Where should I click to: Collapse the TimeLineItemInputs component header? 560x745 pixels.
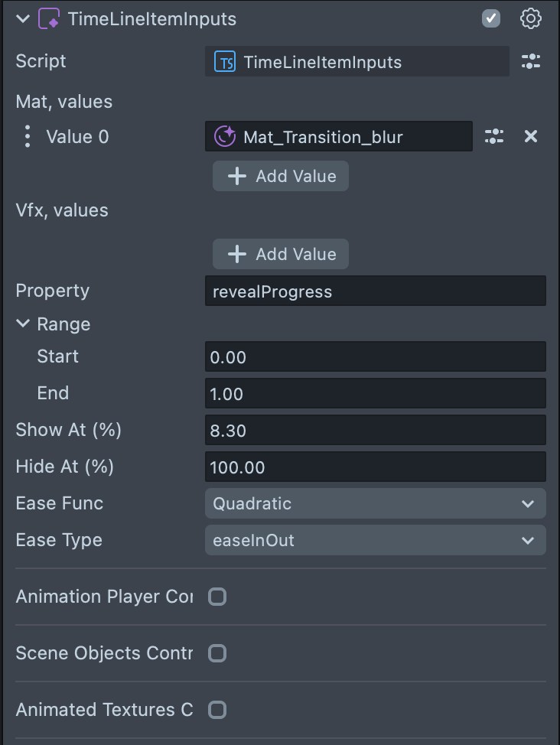(22, 19)
